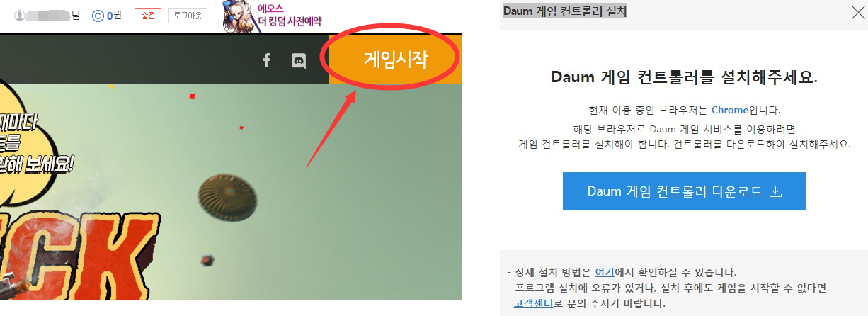Click the user profile avatar icon
This screenshot has height=316, width=868.
point(19,15)
